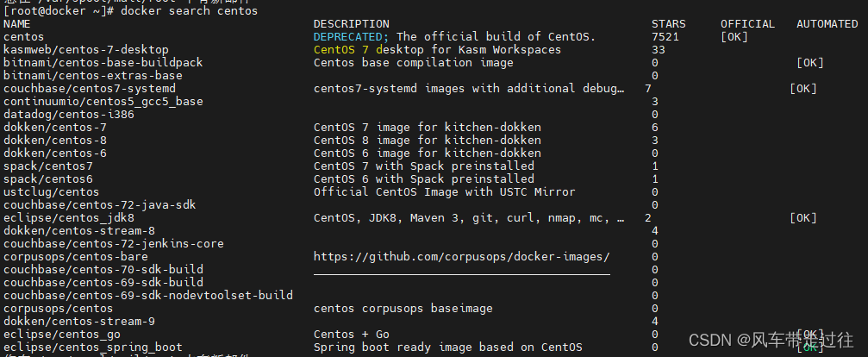Select the DESCRIPTION column header
Image resolution: width=868 pixels, height=357 pixels.
(351, 24)
